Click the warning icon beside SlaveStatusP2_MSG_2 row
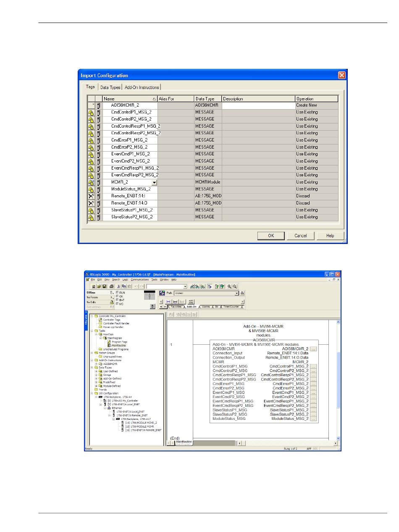399x532 pixels. pos(91,217)
